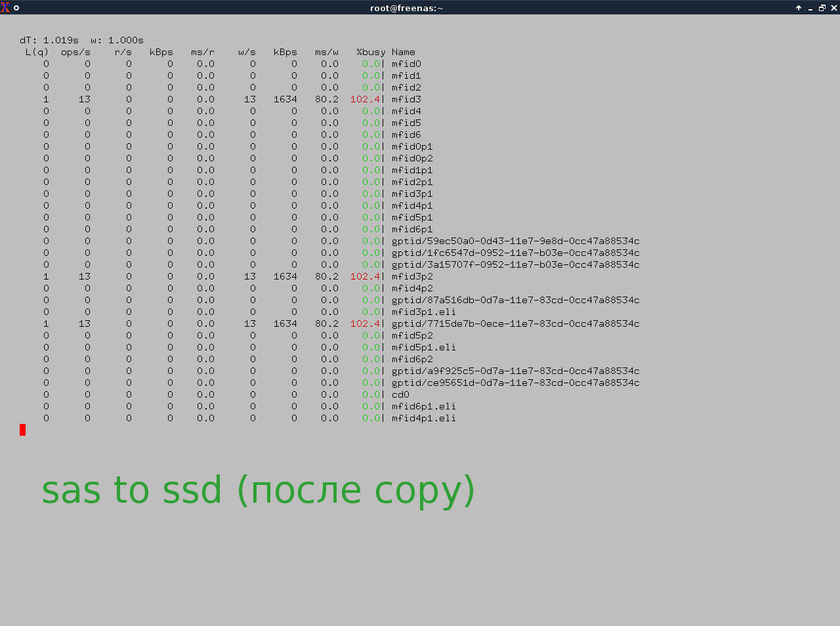Click the red terminal cursor block
Image resolution: width=840 pixels, height=626 pixels.
[22, 430]
